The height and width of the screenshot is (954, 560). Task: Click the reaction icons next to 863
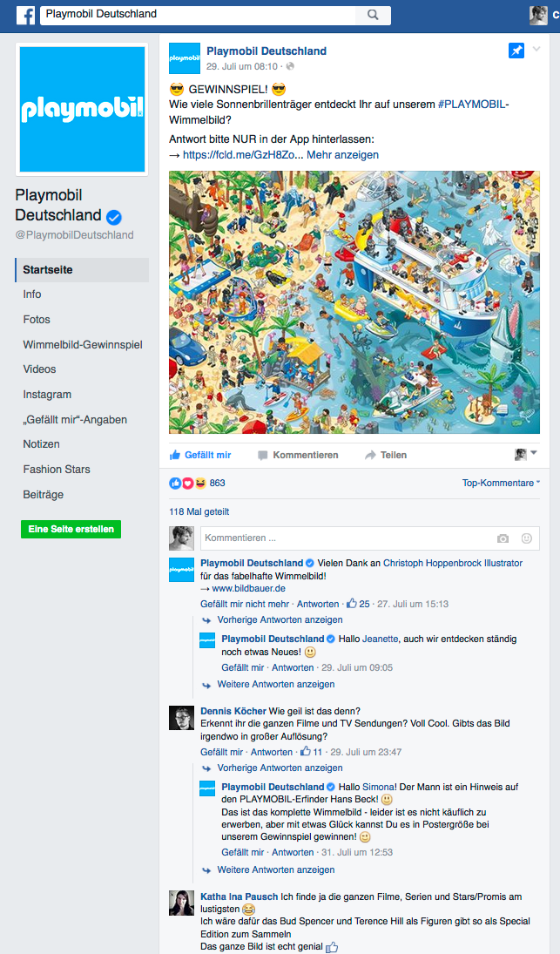pyautogui.click(x=187, y=483)
